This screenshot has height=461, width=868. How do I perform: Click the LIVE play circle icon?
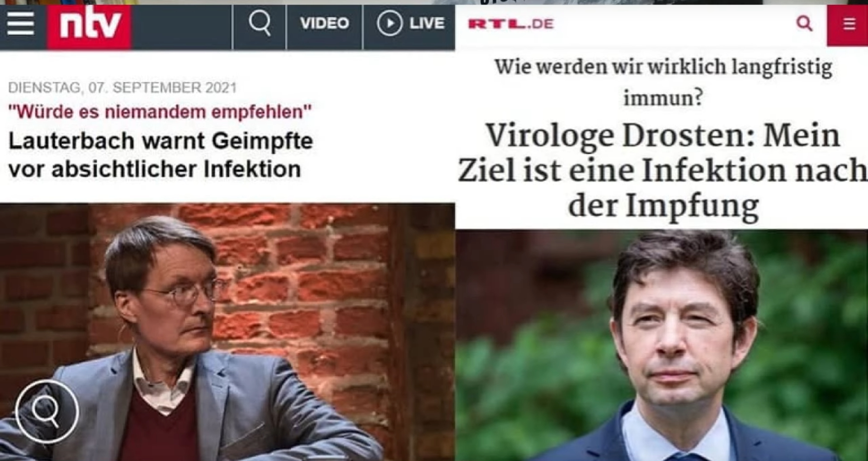(x=389, y=24)
